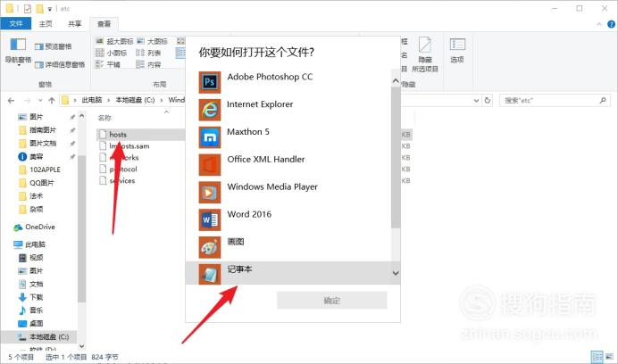Toggle the 预览窗格 preview pane

pos(54,46)
